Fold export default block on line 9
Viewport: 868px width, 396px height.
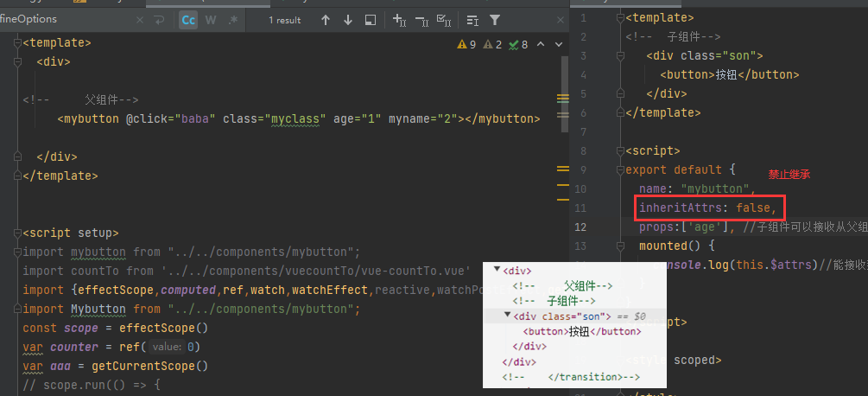point(622,169)
